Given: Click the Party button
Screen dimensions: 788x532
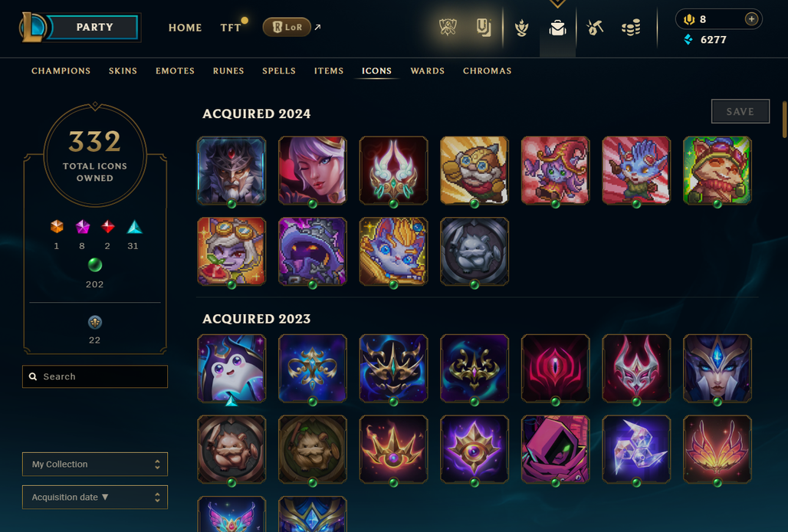Looking at the screenshot, I should [x=94, y=27].
